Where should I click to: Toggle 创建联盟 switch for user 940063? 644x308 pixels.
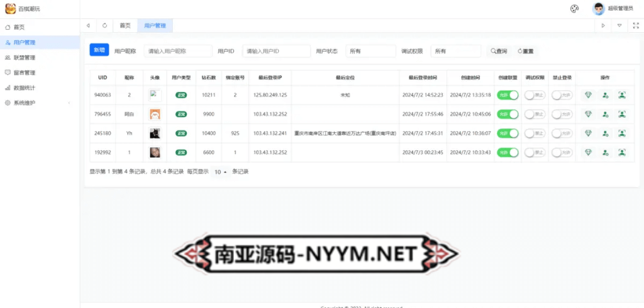pyautogui.click(x=508, y=95)
